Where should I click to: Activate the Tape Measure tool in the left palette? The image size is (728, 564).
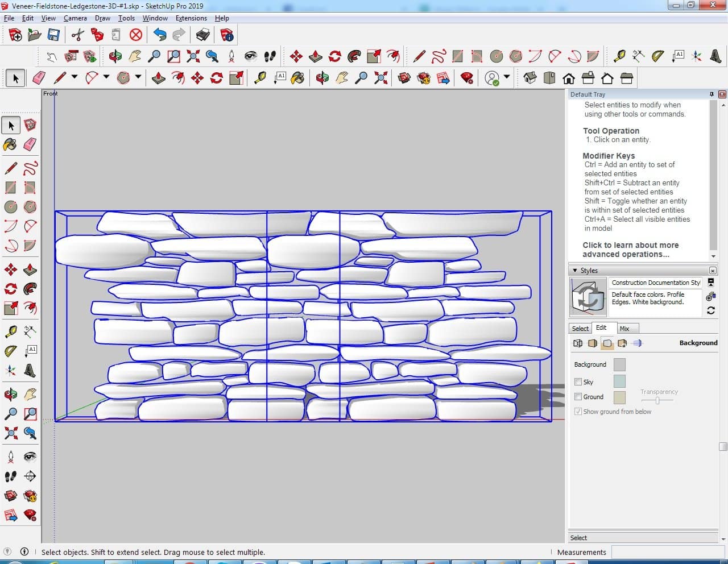[x=10, y=332]
